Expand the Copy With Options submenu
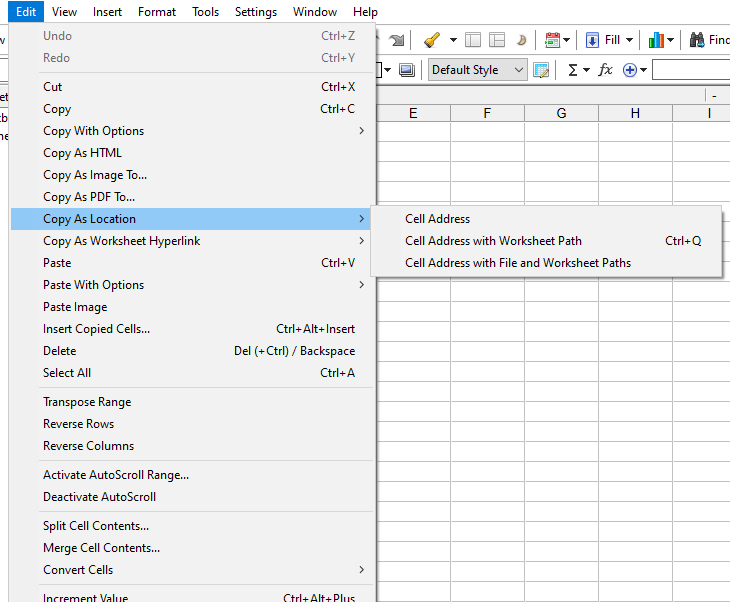 (x=192, y=131)
